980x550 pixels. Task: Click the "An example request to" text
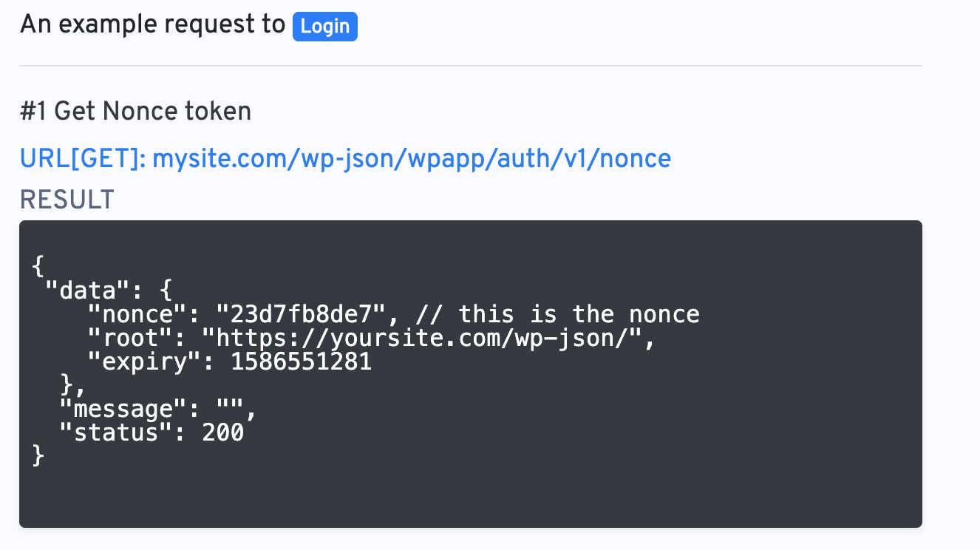click(x=152, y=24)
